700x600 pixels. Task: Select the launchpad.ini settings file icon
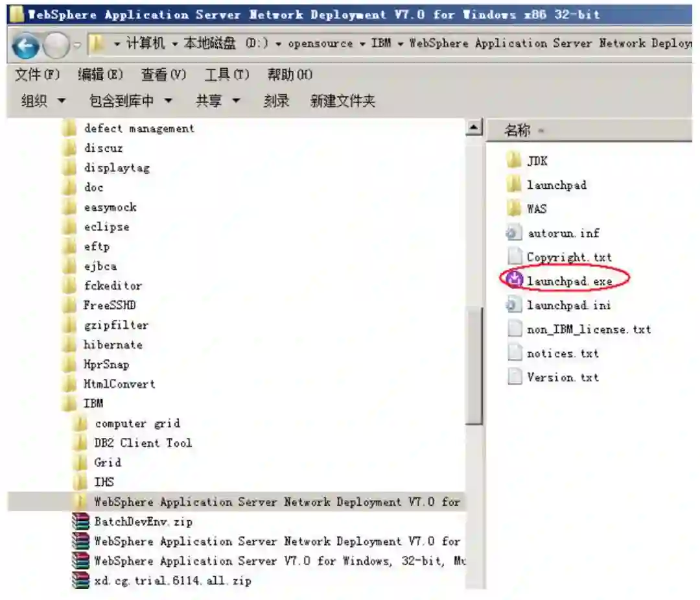tap(514, 305)
